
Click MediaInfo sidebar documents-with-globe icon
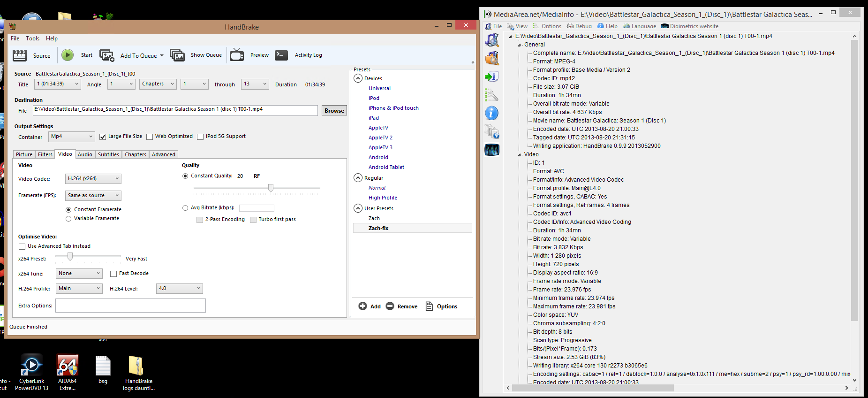click(x=491, y=131)
